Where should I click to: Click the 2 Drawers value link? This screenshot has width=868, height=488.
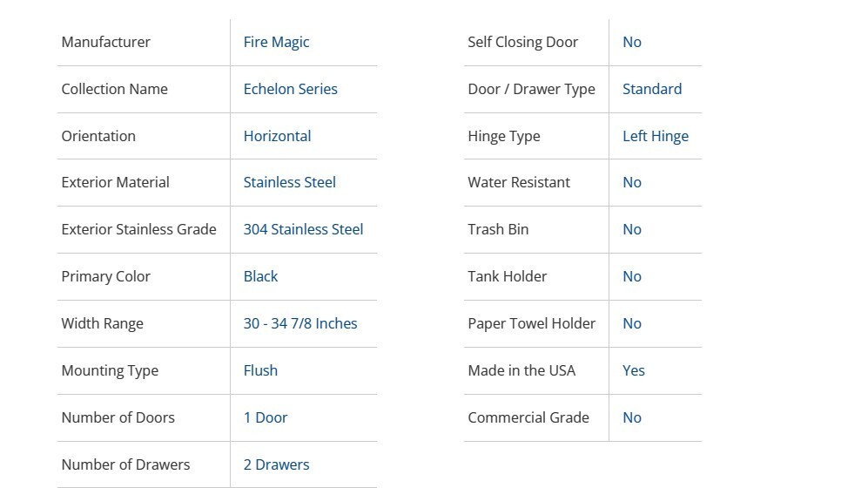tap(276, 464)
